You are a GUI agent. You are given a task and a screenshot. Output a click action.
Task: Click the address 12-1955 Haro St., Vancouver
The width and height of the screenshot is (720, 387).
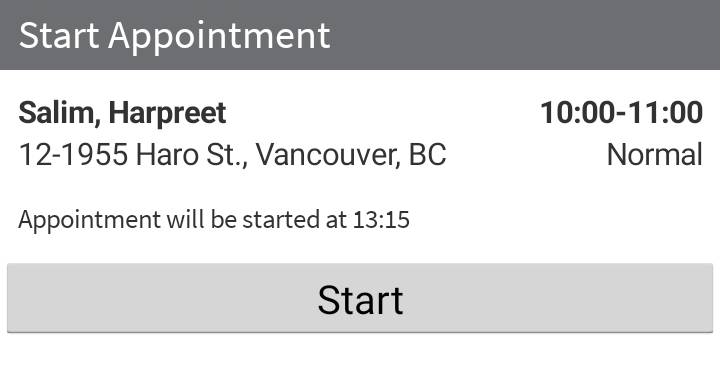[x=232, y=155]
